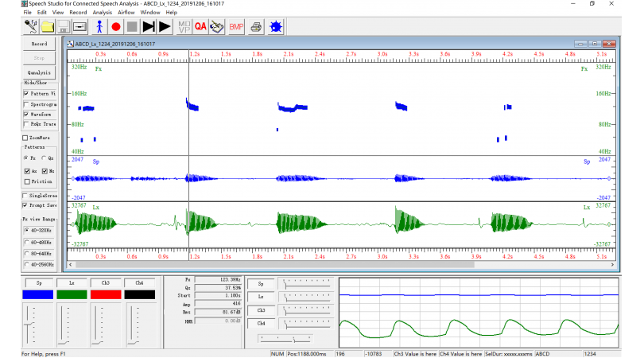644x358 pixels.
Task: Click the blue person figure icon
Action: click(99, 26)
